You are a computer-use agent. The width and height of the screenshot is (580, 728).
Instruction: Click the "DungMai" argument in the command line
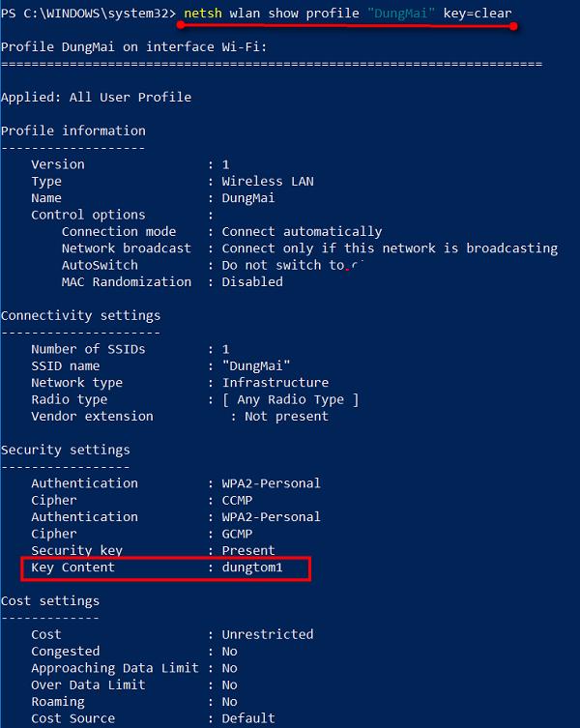pos(398,13)
